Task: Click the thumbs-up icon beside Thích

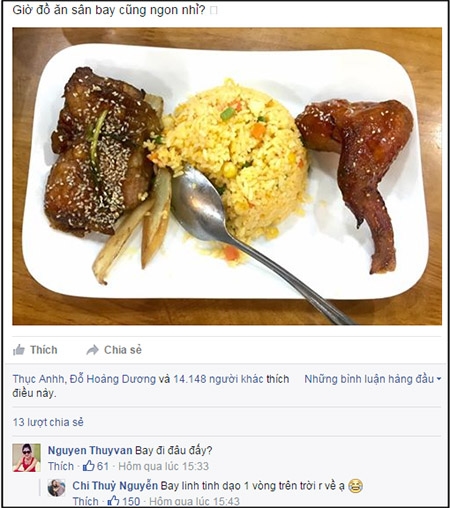Action: pos(19,350)
